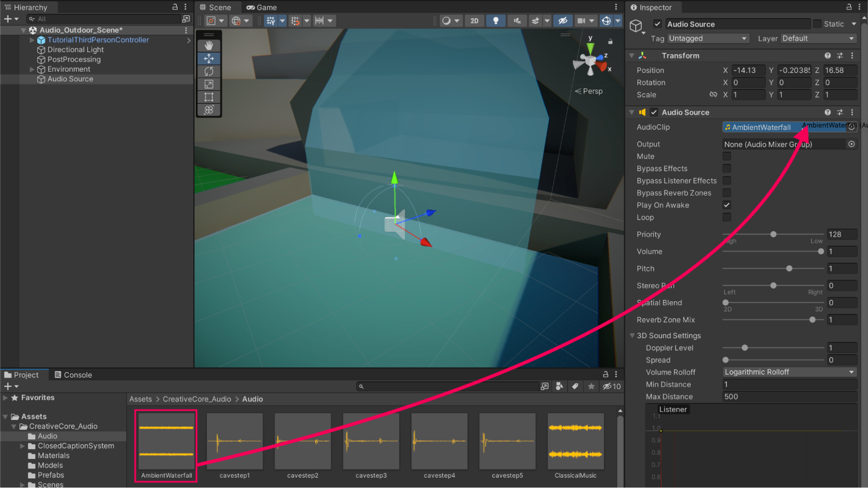Viewport: 868px width, 488px height.
Task: Open the Console tab
Action: click(x=73, y=375)
